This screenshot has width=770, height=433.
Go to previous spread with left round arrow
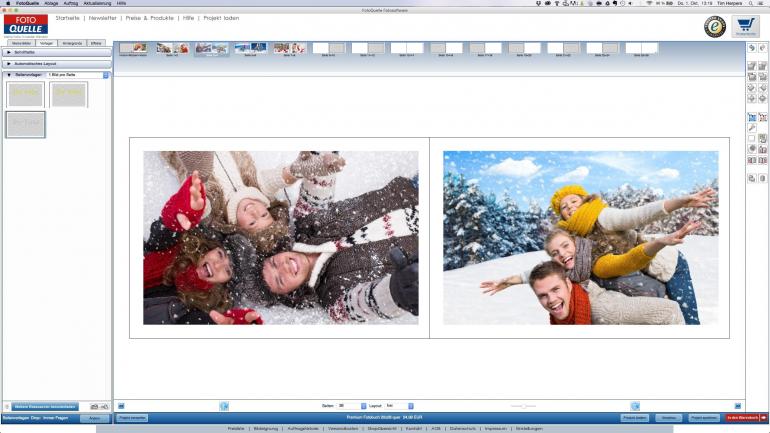[224, 406]
